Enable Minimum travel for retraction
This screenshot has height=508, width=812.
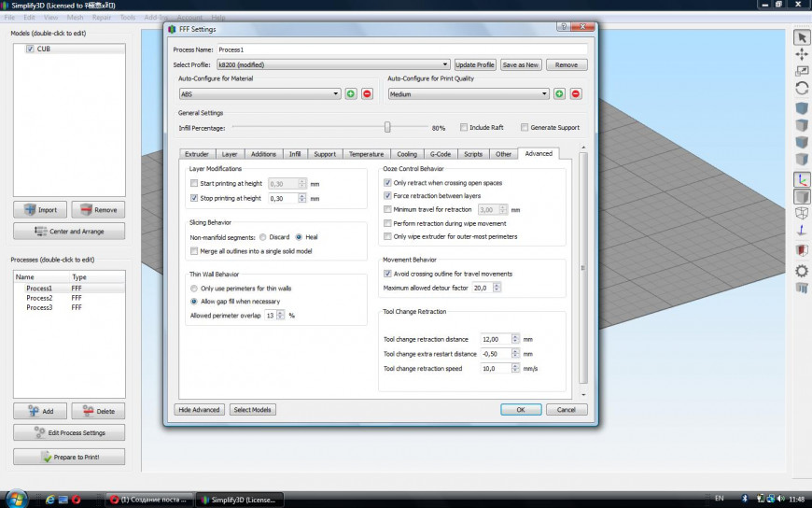coord(387,209)
